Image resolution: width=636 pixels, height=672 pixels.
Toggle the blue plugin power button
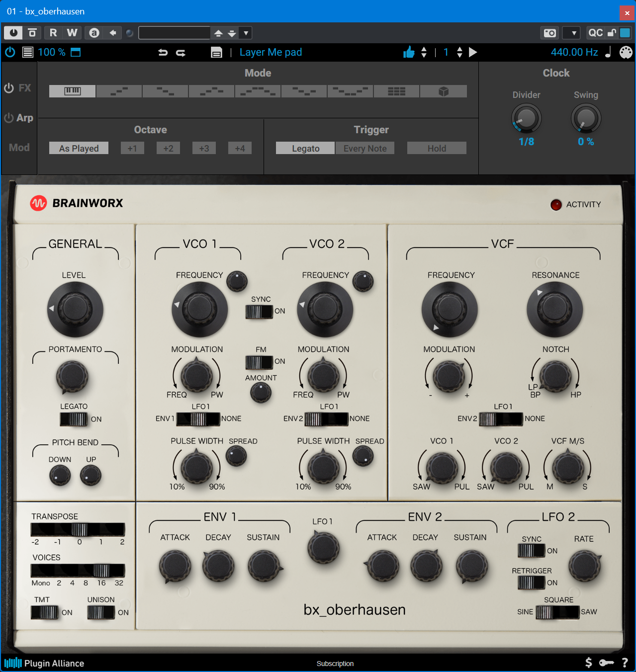10,52
